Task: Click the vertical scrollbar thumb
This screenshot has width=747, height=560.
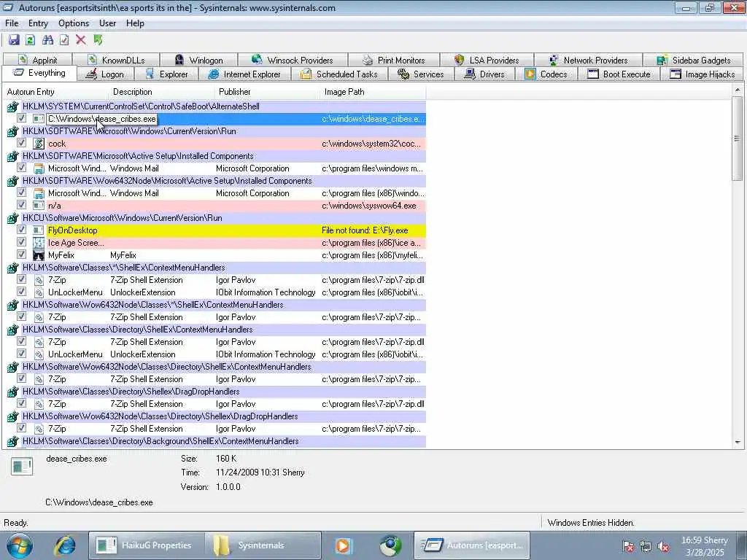Action: point(738,138)
